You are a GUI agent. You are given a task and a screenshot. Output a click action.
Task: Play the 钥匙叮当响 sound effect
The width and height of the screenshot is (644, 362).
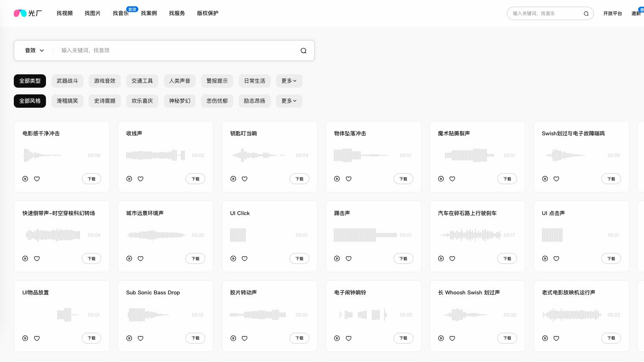[233, 179]
